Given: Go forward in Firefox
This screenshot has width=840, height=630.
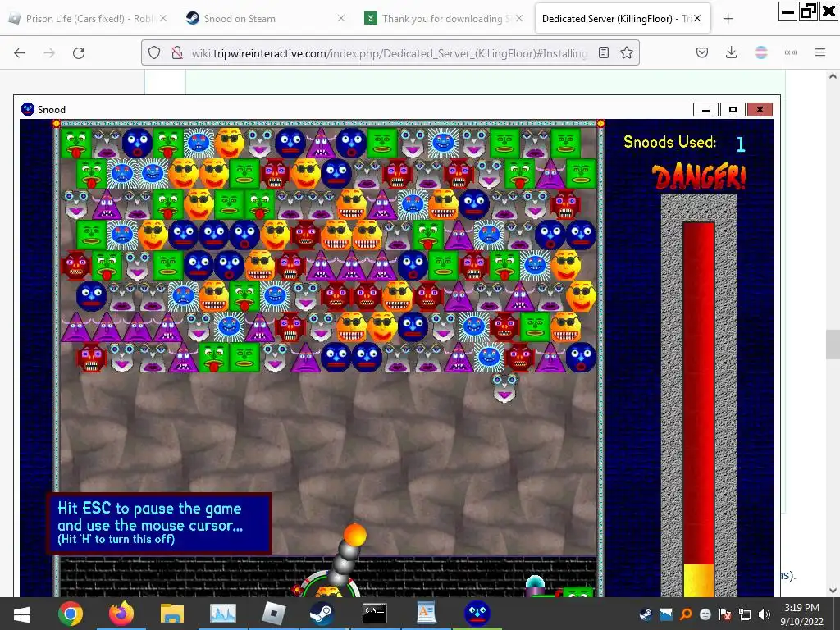Looking at the screenshot, I should pyautogui.click(x=49, y=53).
